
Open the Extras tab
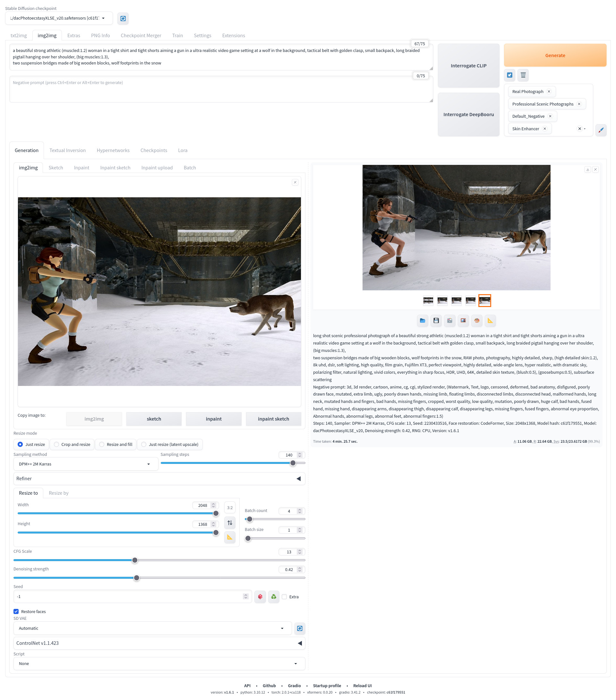(x=73, y=36)
